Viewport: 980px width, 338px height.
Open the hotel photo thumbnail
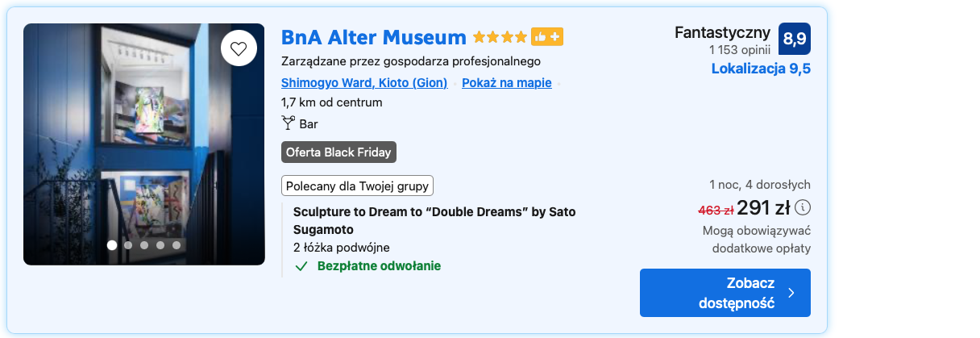pyautogui.click(x=144, y=144)
